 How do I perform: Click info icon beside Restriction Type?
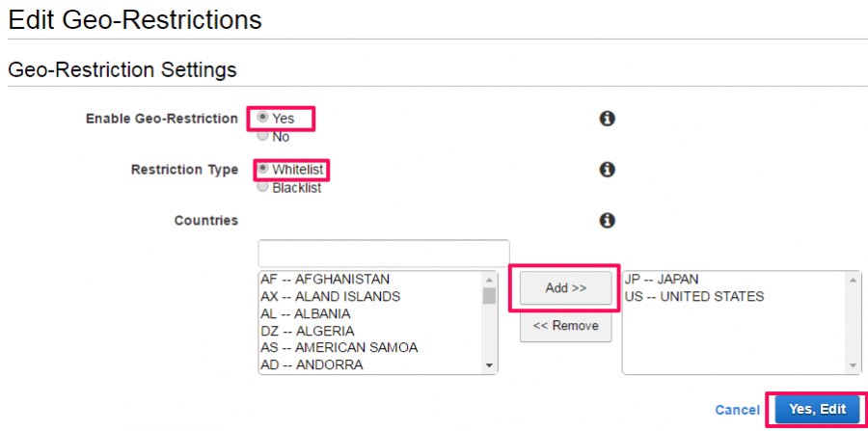608,170
